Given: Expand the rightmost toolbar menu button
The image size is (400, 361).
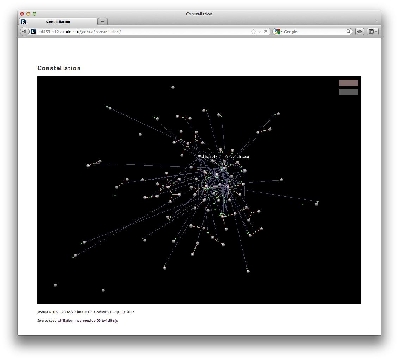Looking at the screenshot, I should [373, 31].
